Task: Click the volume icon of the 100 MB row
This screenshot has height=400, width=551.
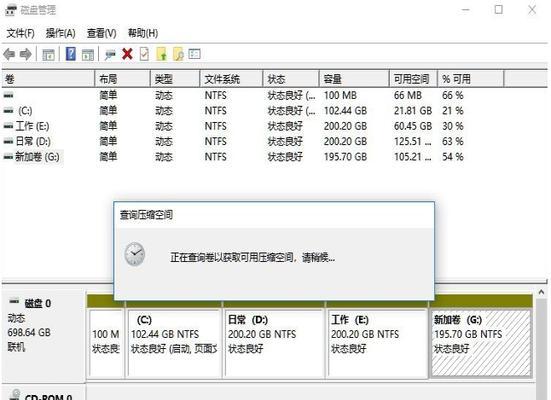Action: [8, 95]
